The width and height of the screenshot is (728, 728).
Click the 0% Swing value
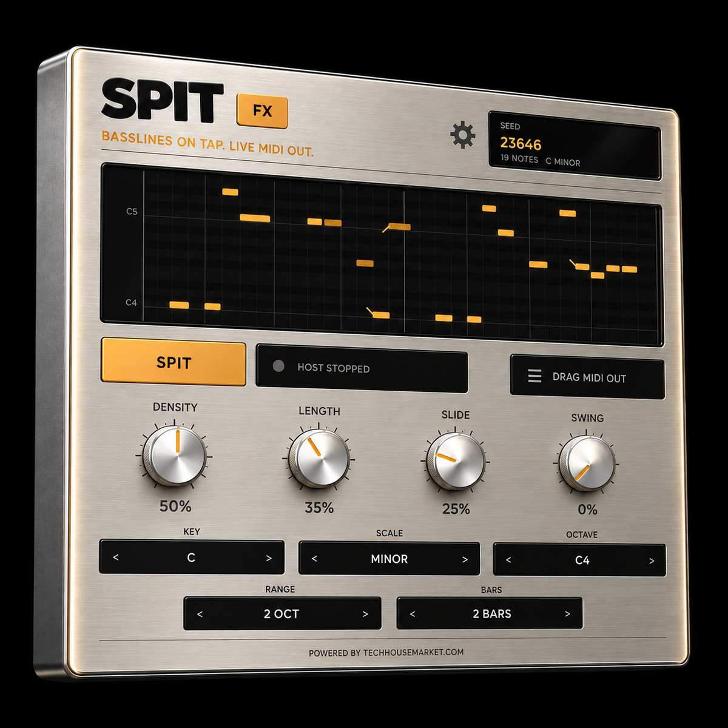pos(587,510)
